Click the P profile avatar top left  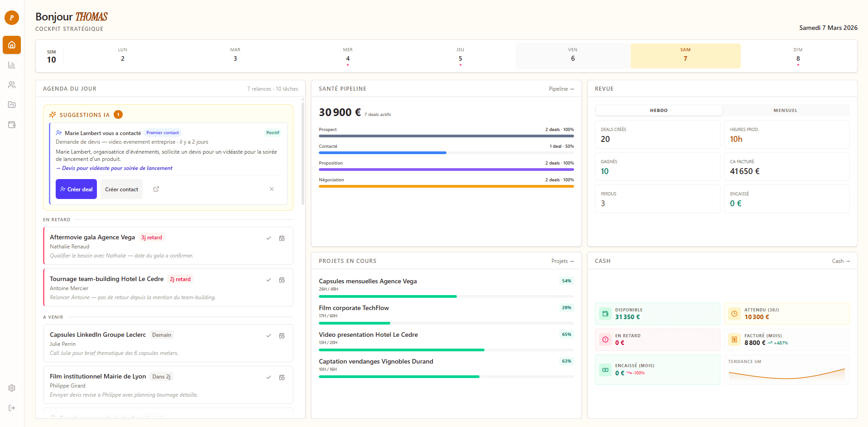[x=11, y=18]
